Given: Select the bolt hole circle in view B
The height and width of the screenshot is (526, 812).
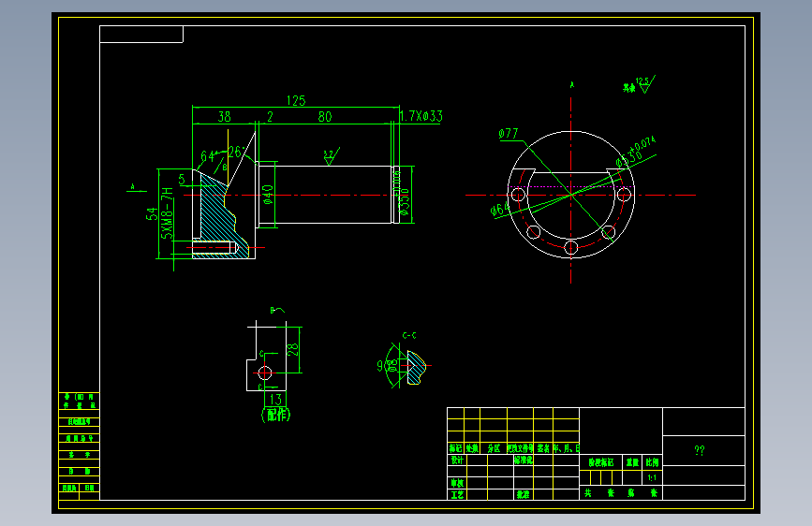Looking at the screenshot, I should coord(265,373).
